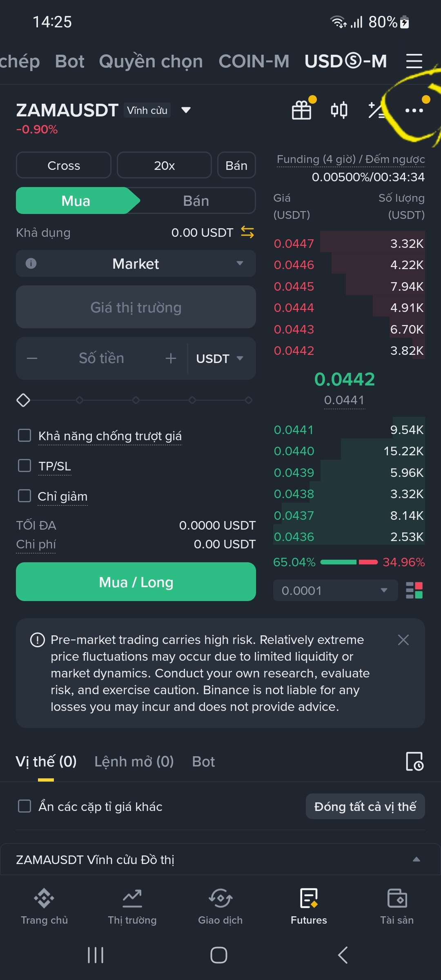Open the USDT amount unit dropdown
The image size is (441, 980).
tap(220, 359)
